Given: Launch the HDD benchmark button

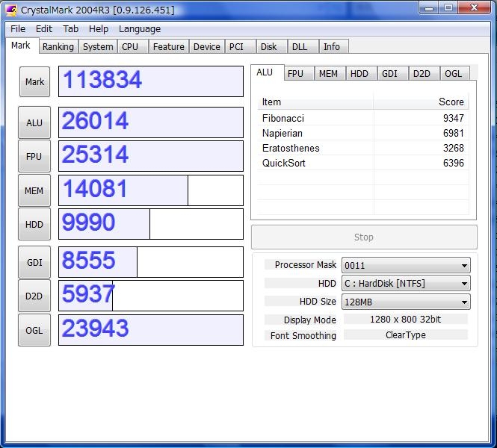Looking at the screenshot, I should coord(34,225).
